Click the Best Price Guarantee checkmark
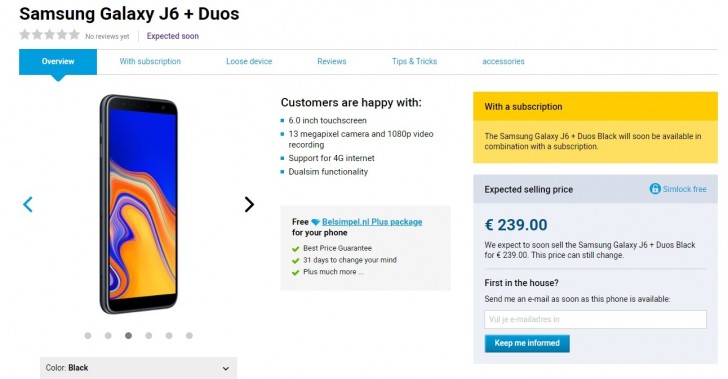The height and width of the screenshot is (379, 728). click(295, 248)
